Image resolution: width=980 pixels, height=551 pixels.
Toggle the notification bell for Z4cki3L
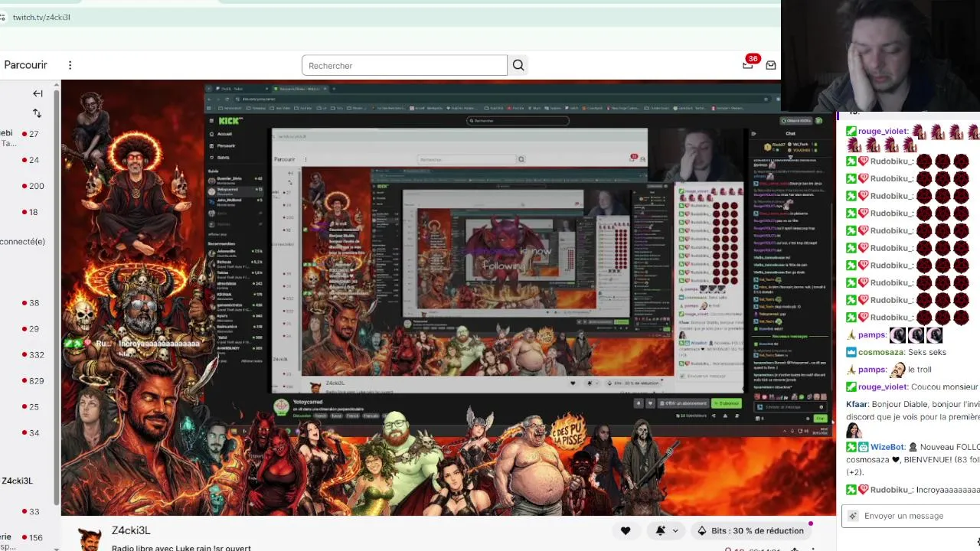(661, 530)
